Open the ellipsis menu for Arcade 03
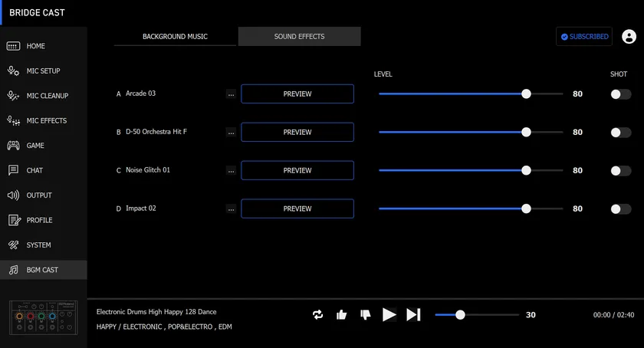The height and width of the screenshot is (348, 644). coord(231,94)
